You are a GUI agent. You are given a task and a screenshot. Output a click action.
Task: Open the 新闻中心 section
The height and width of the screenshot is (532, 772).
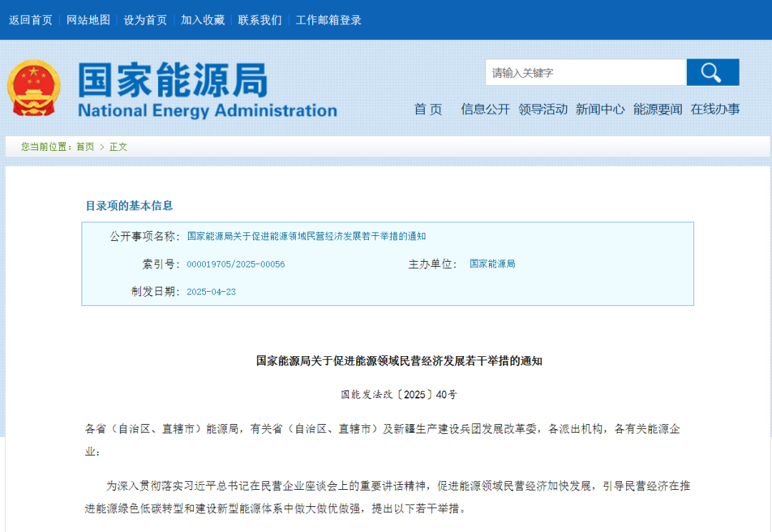pyautogui.click(x=600, y=110)
